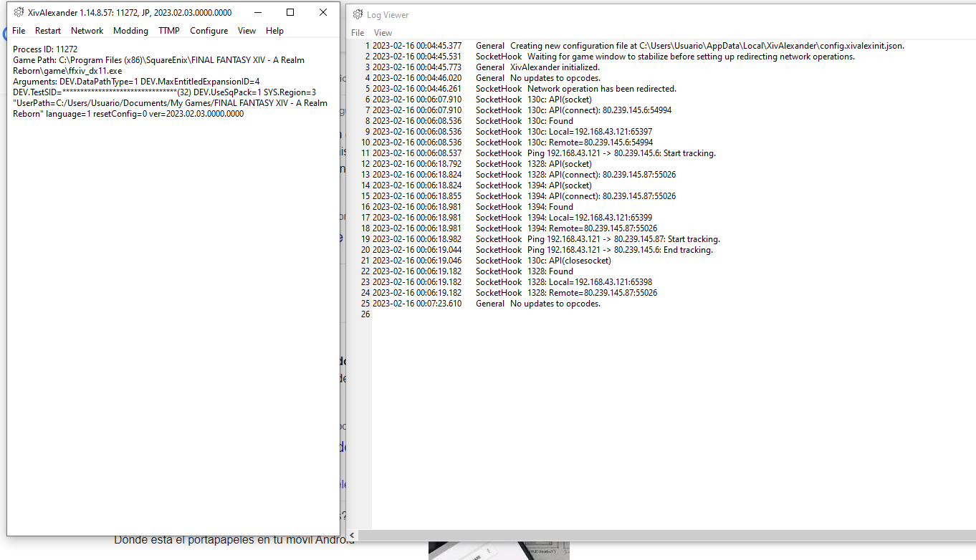The width and height of the screenshot is (976, 560).
Task: Open the File menu in XivAlexander
Action: (18, 30)
